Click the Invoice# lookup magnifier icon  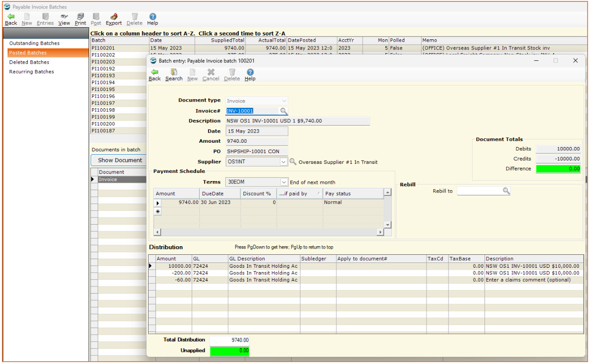click(284, 111)
